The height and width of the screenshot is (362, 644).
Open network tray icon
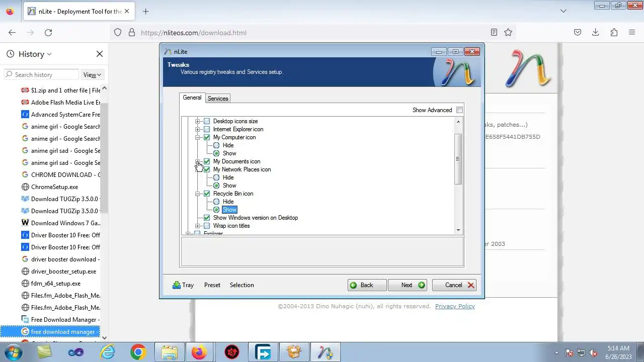(582, 352)
